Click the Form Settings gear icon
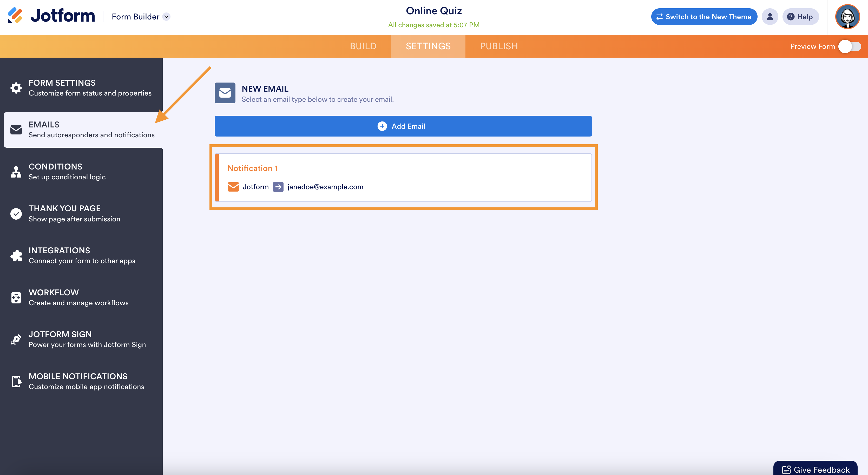Viewport: 868px width, 475px height. click(16, 88)
